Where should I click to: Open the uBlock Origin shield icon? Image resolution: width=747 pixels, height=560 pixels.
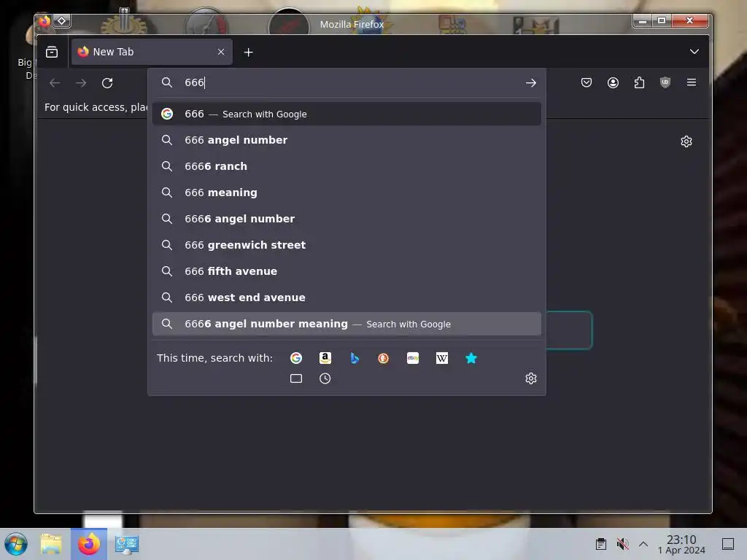click(x=665, y=83)
